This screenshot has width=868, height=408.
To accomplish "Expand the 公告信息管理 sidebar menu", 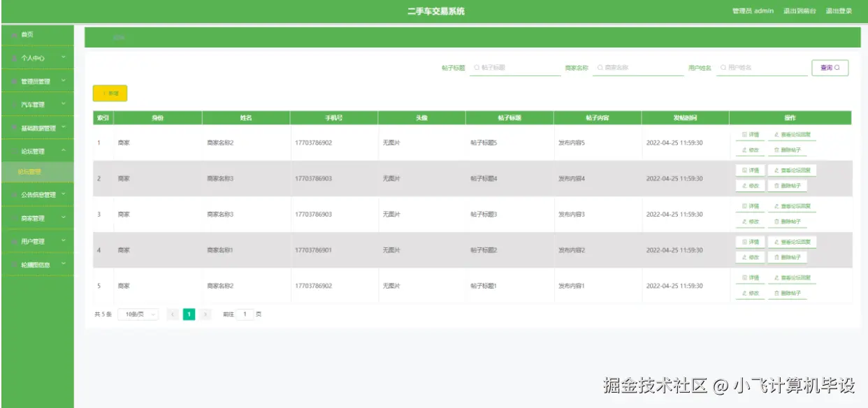I will 37,195.
